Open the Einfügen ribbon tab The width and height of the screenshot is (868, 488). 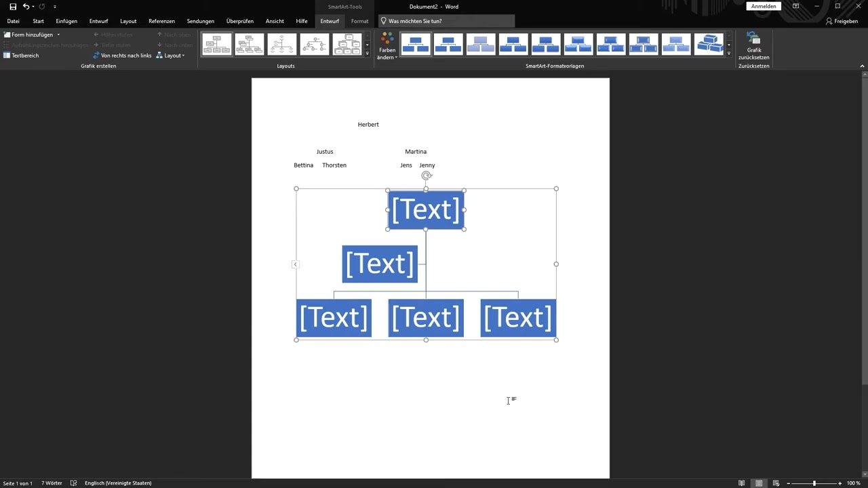pyautogui.click(x=66, y=21)
